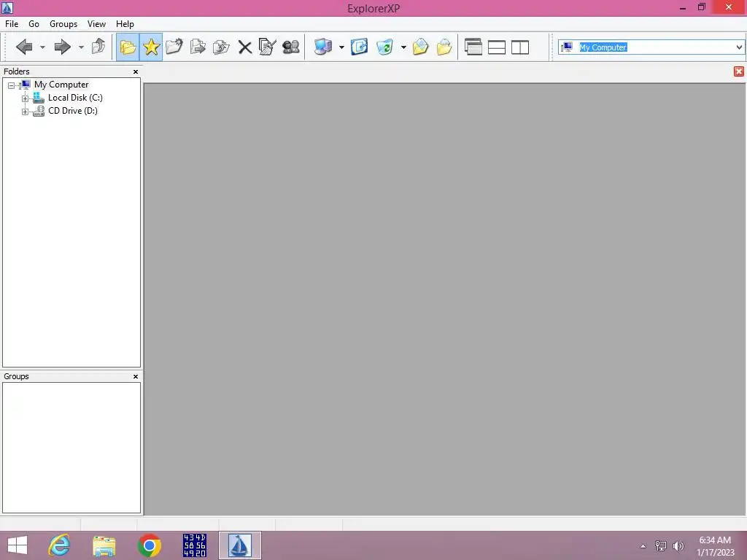Open the Groups menu
The width and height of the screenshot is (747, 560).
pyautogui.click(x=63, y=24)
